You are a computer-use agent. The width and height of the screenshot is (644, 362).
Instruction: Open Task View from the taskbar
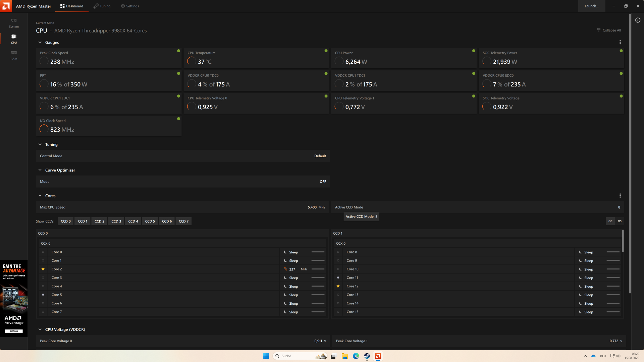(333, 356)
